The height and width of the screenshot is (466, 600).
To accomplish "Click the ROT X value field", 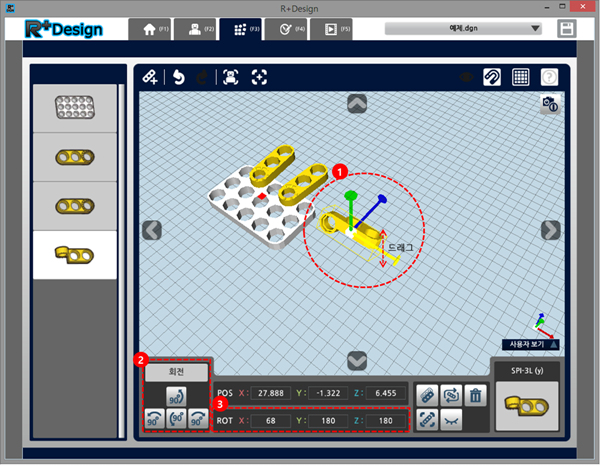I will coord(267,421).
